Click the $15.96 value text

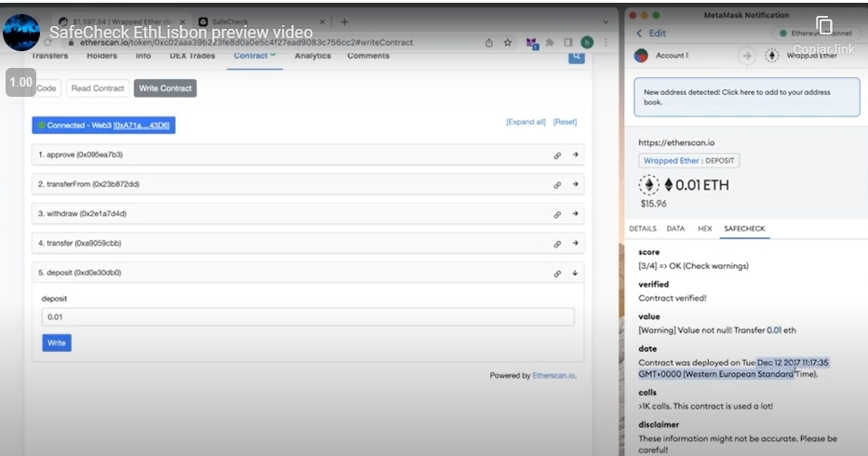(x=653, y=204)
